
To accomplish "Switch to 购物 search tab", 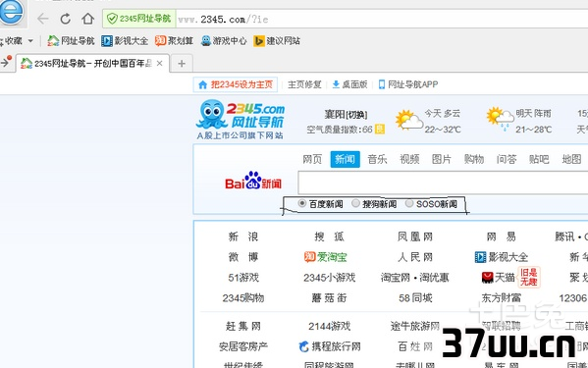I will click(x=474, y=159).
